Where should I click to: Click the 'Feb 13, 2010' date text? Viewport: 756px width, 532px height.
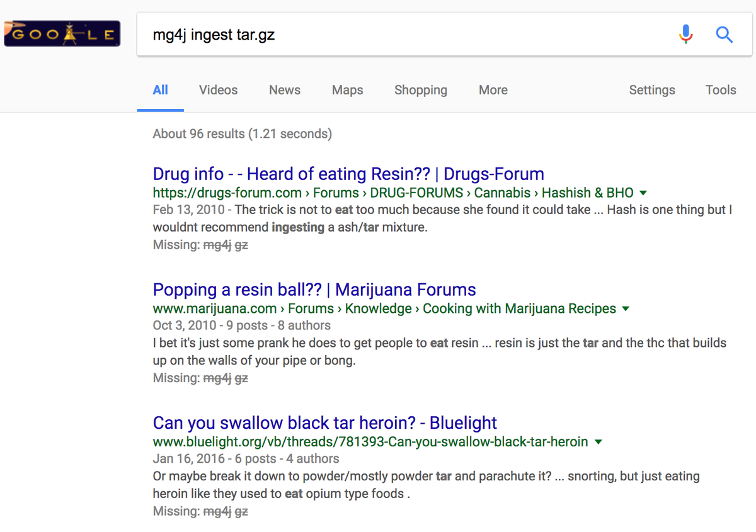click(x=189, y=210)
